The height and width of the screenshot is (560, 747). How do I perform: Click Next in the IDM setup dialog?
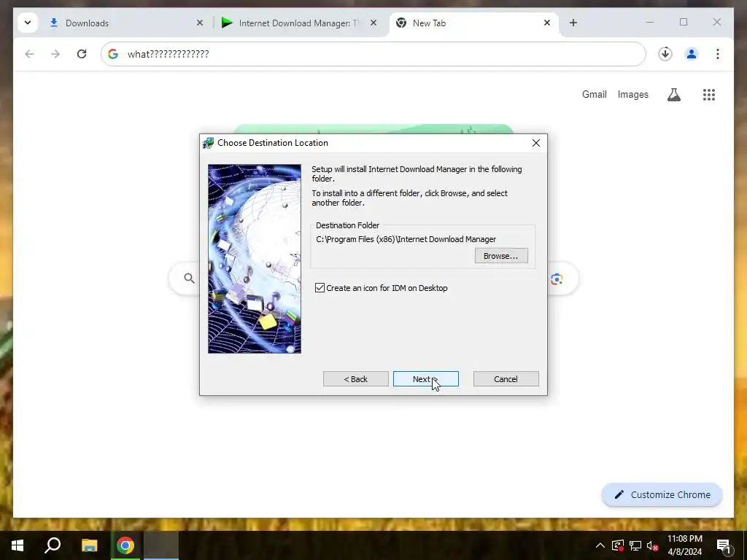[425, 379]
